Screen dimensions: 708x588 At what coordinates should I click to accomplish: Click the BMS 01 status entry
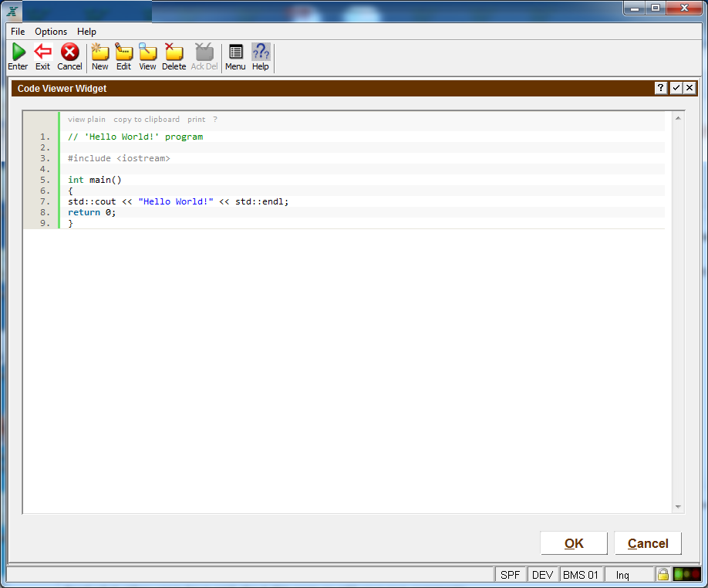point(581,574)
